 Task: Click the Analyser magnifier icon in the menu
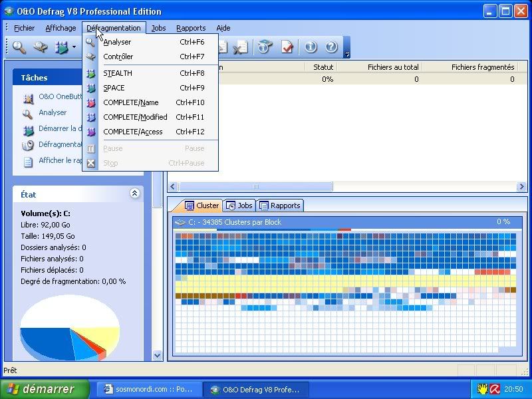[x=90, y=42]
